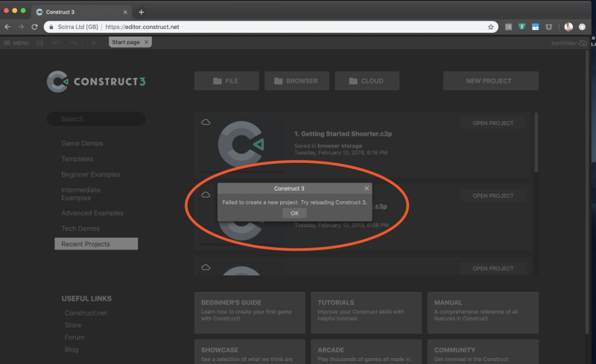Select Game Demos in the sidebar
This screenshot has height=364, width=596.
[82, 143]
